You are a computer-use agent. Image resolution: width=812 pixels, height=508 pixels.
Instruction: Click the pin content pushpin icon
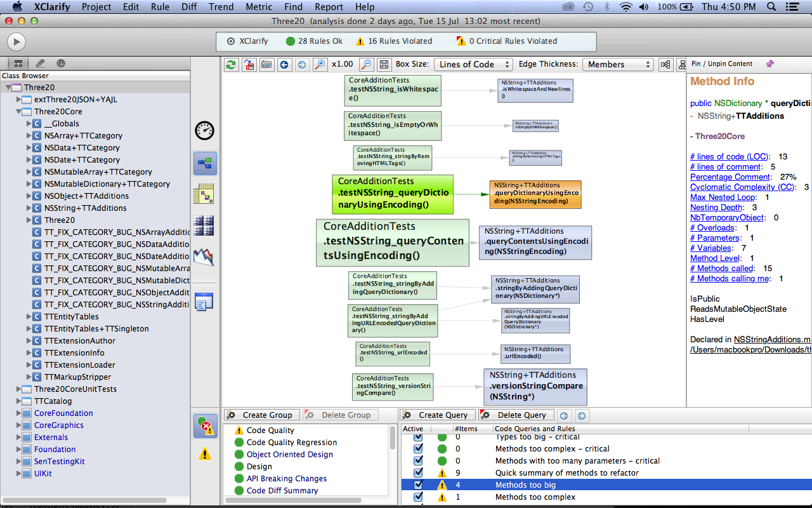[770, 63]
